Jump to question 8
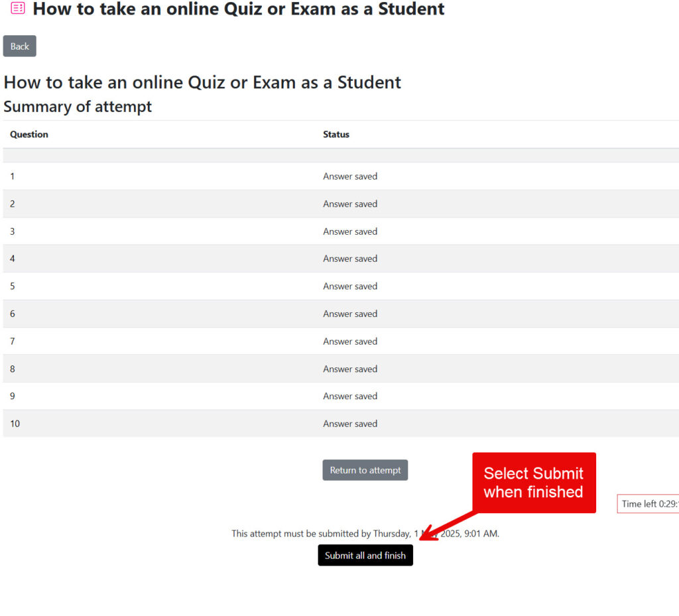This screenshot has width=679, height=616. pos(12,369)
